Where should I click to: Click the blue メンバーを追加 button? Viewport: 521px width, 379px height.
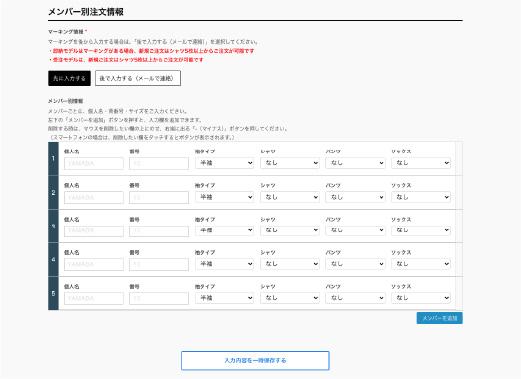[440, 318]
